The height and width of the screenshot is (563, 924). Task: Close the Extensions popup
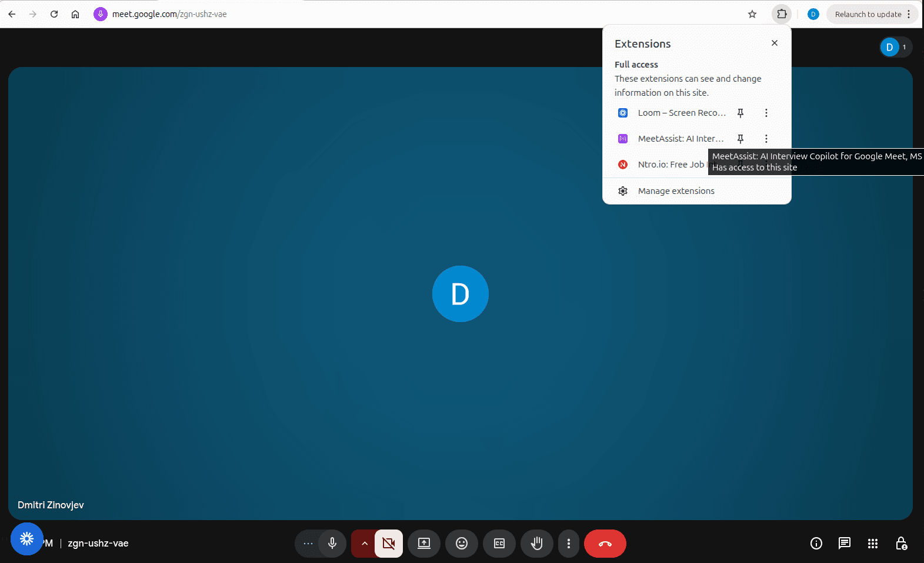(775, 43)
